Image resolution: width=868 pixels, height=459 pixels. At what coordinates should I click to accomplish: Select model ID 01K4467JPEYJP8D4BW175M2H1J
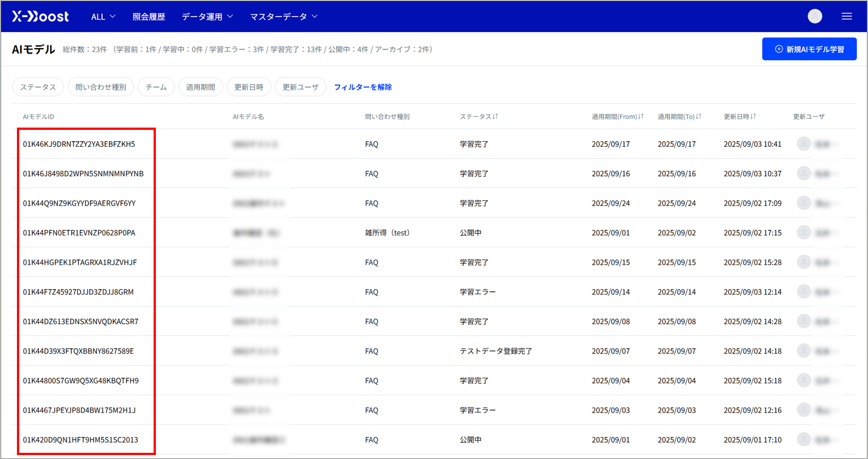(x=79, y=410)
